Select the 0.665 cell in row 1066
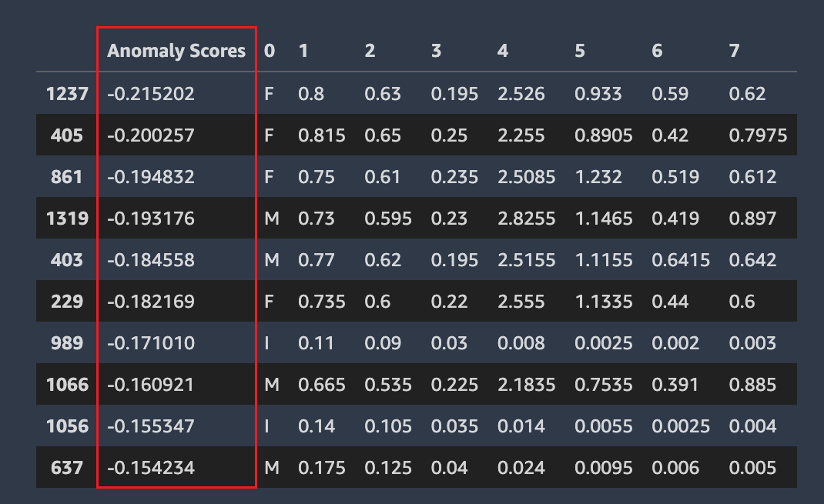Viewport: 824px width, 504px height. pos(321,385)
